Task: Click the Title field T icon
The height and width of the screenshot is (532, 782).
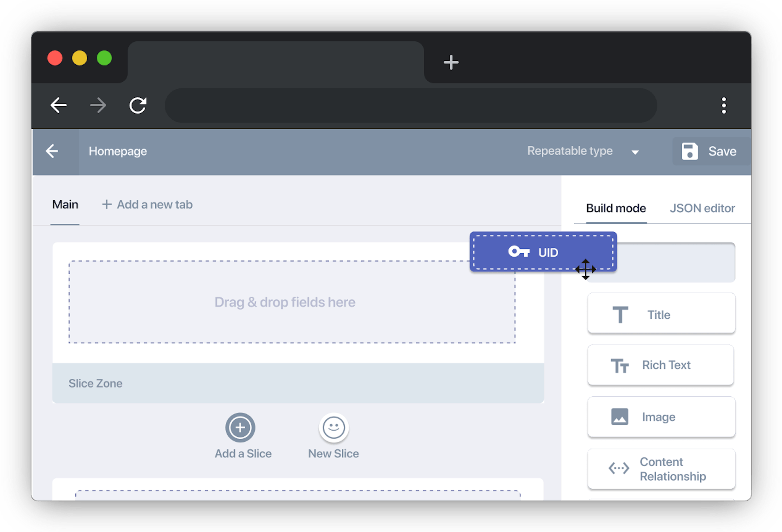Action: [620, 314]
